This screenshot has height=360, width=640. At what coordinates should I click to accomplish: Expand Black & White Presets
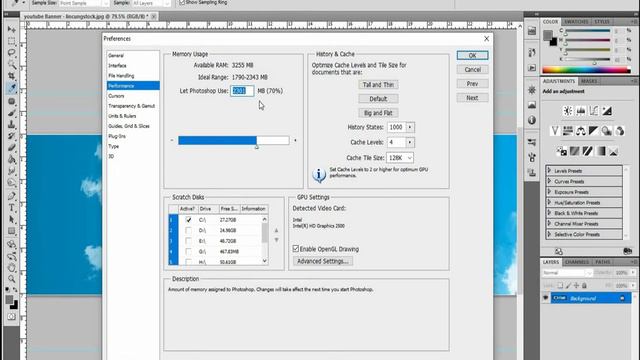549,213
